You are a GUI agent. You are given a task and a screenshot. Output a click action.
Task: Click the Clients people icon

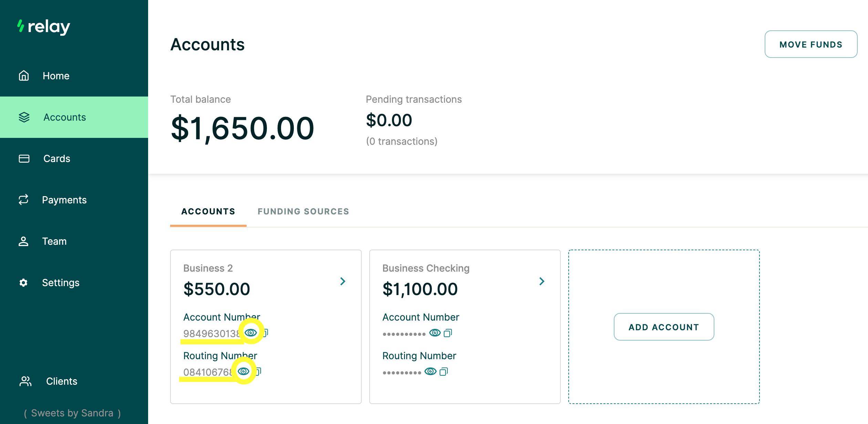coord(25,381)
